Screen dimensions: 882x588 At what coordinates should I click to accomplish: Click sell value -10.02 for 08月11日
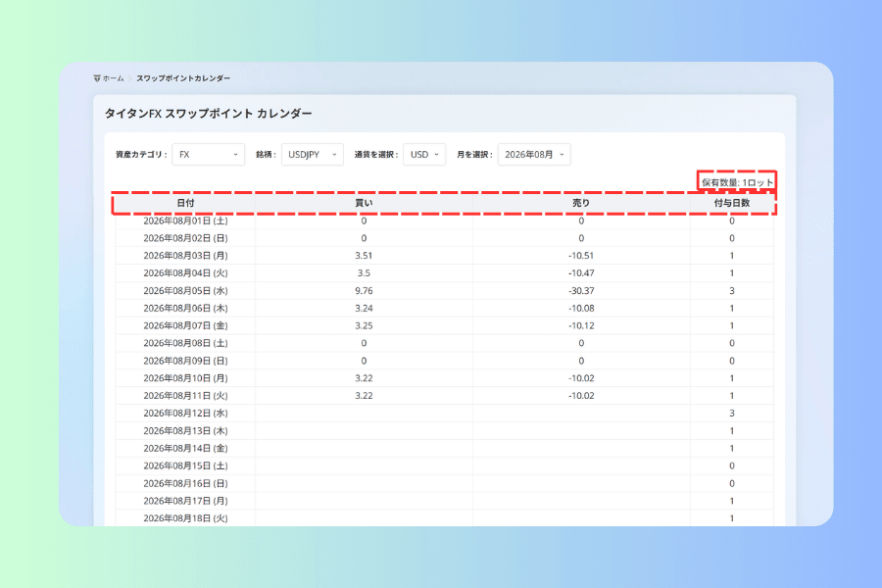click(x=581, y=396)
